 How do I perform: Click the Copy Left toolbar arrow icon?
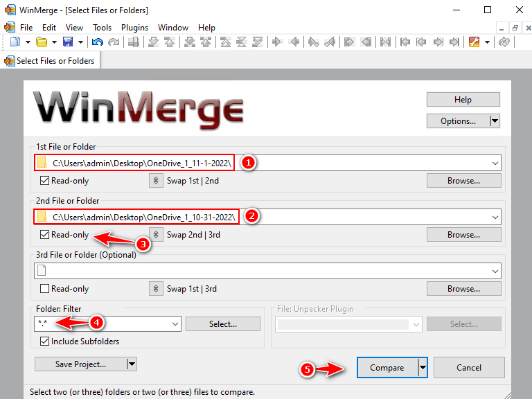point(294,42)
